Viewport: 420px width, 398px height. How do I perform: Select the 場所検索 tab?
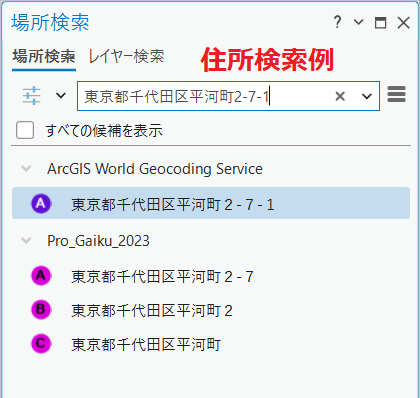pyautogui.click(x=44, y=56)
